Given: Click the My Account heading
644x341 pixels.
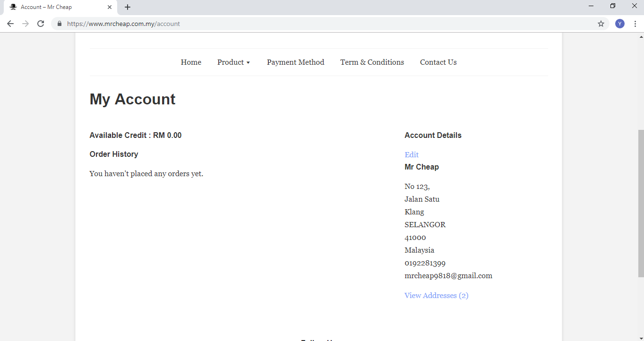Looking at the screenshot, I should point(132,99).
